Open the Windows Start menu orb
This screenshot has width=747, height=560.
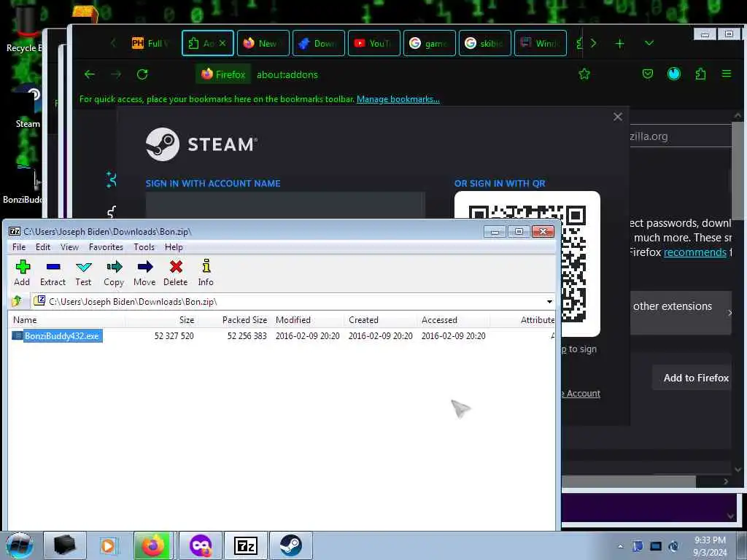click(x=20, y=545)
